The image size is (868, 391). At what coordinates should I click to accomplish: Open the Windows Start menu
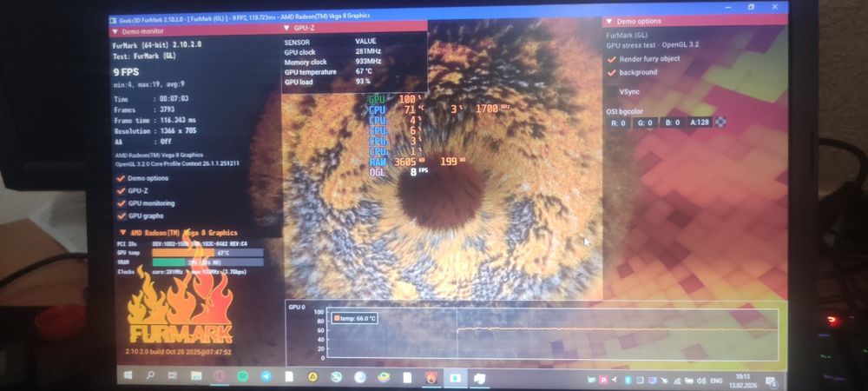pos(128,375)
